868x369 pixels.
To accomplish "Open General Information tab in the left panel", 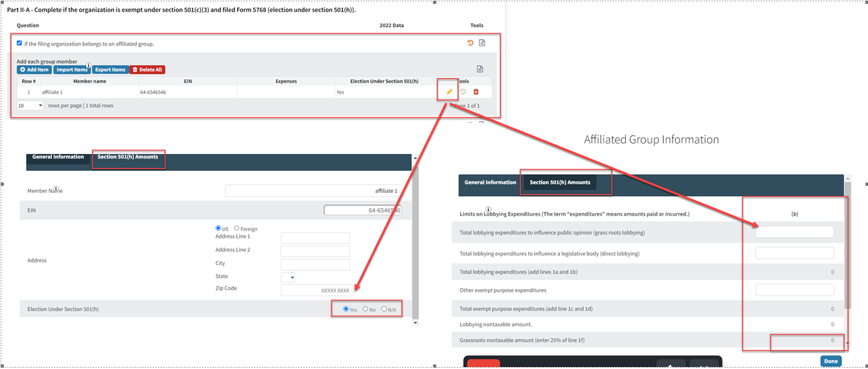I will [58, 157].
